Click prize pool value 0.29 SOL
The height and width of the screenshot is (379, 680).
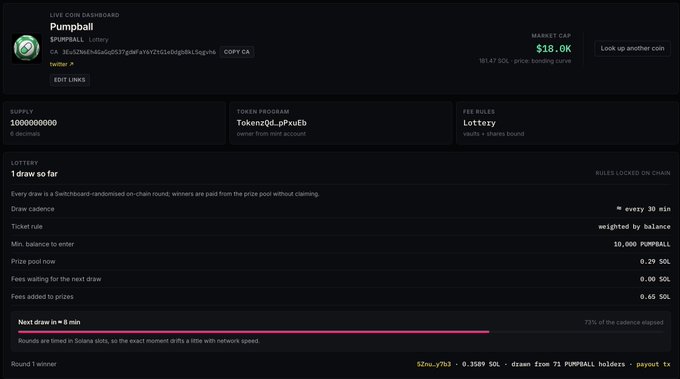coord(655,262)
